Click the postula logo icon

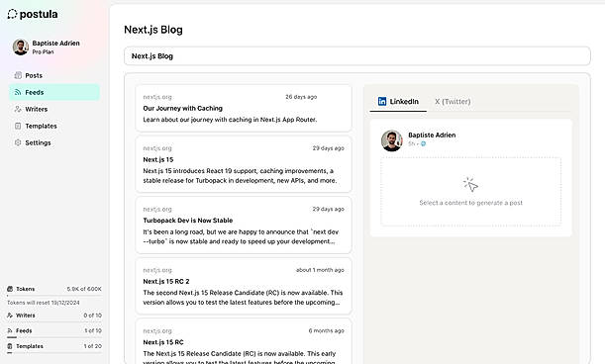[x=12, y=14]
